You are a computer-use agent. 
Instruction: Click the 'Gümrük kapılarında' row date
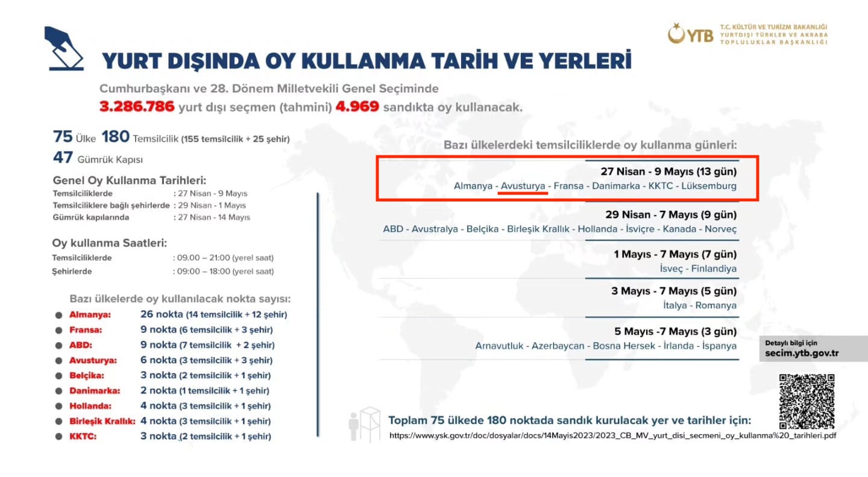point(213,217)
